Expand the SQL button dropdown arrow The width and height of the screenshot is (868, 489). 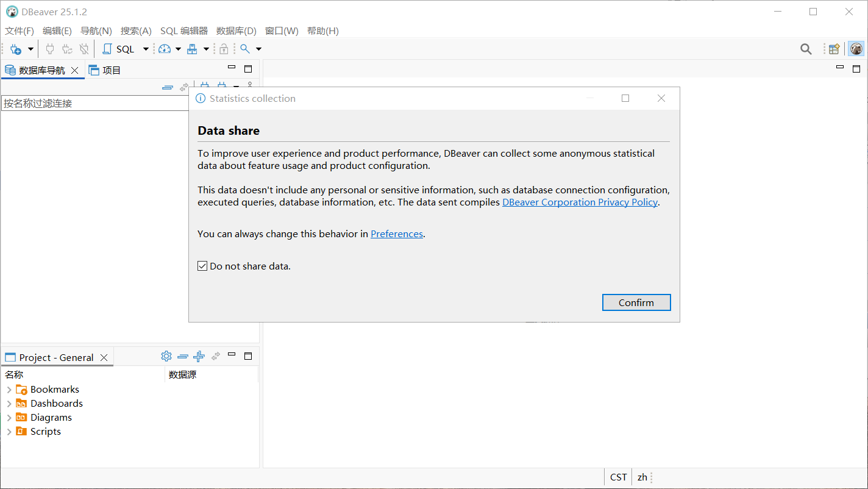(x=146, y=49)
